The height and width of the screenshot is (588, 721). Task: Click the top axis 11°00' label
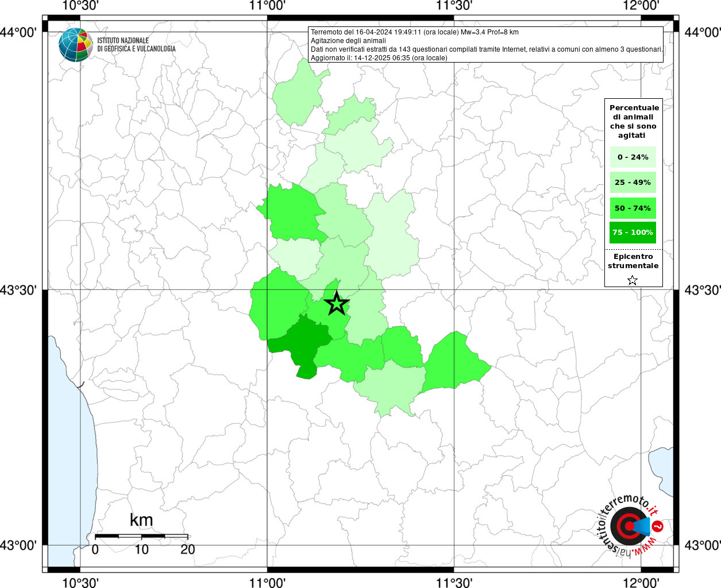tap(267, 6)
